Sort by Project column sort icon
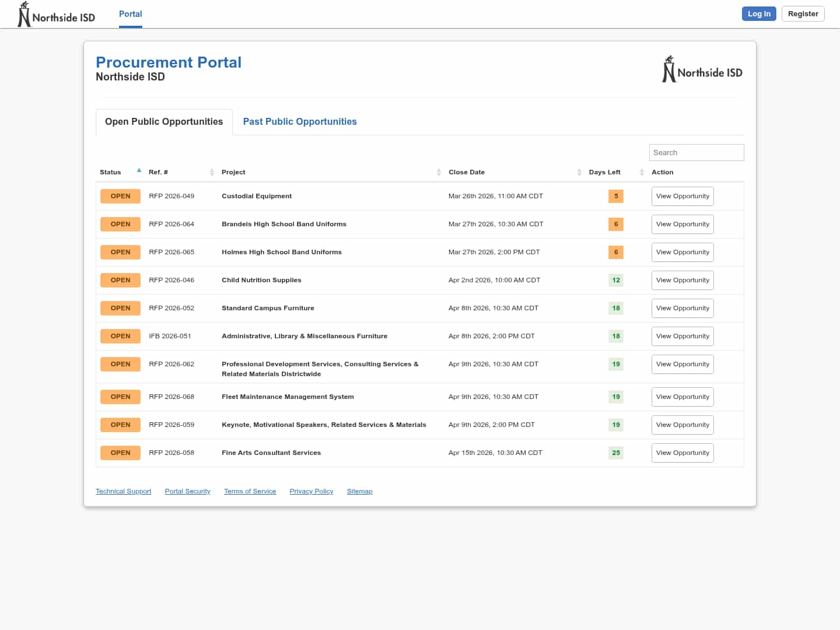 pyautogui.click(x=439, y=172)
